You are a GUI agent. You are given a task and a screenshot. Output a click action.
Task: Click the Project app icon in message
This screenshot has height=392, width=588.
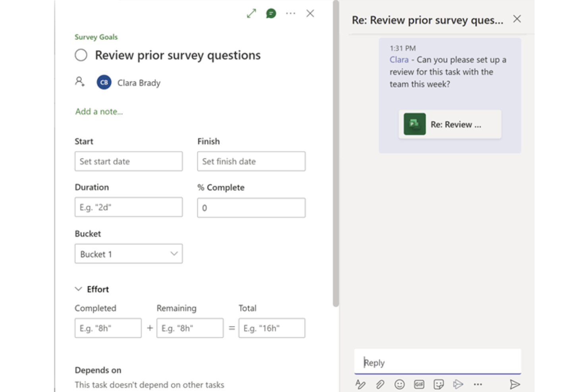click(415, 124)
